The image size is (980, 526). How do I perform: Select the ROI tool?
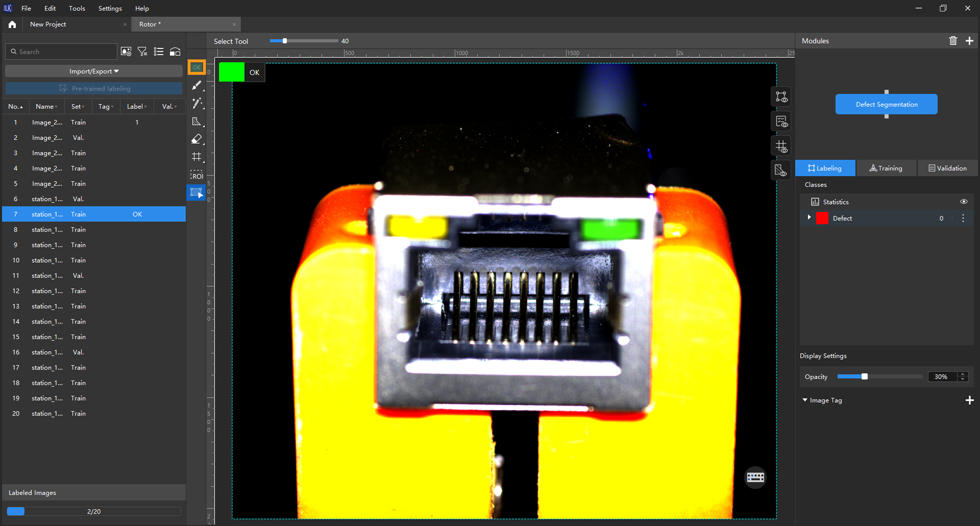[x=196, y=175]
